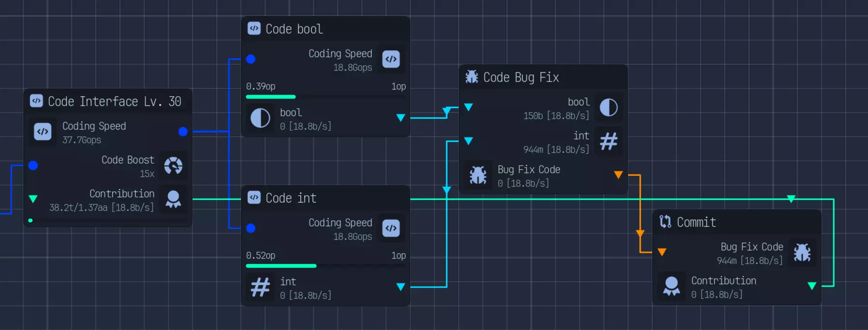Image resolution: width=868 pixels, height=330 pixels.
Task: Click the bug icon in Code Bug Fix title
Action: (472, 76)
